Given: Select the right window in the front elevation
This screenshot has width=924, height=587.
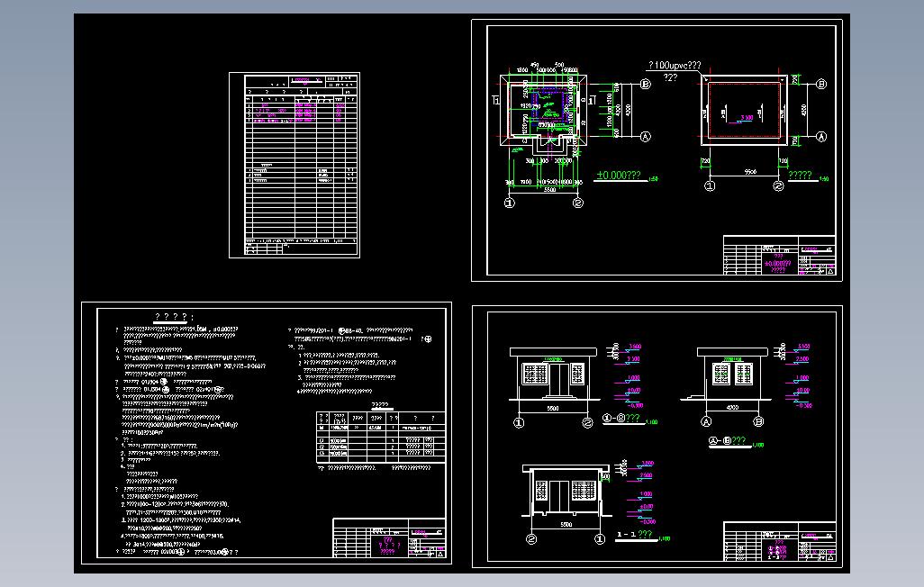Looking at the screenshot, I should coord(577,374).
